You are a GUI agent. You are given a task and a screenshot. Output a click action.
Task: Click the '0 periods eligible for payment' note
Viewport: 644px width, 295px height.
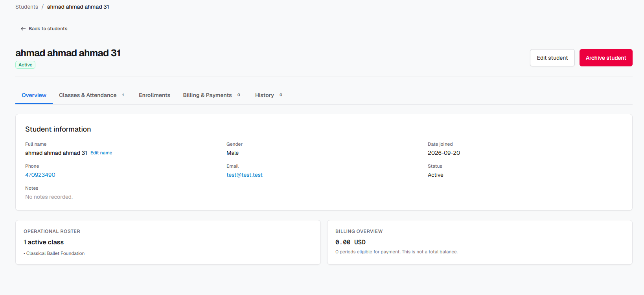(x=396, y=252)
